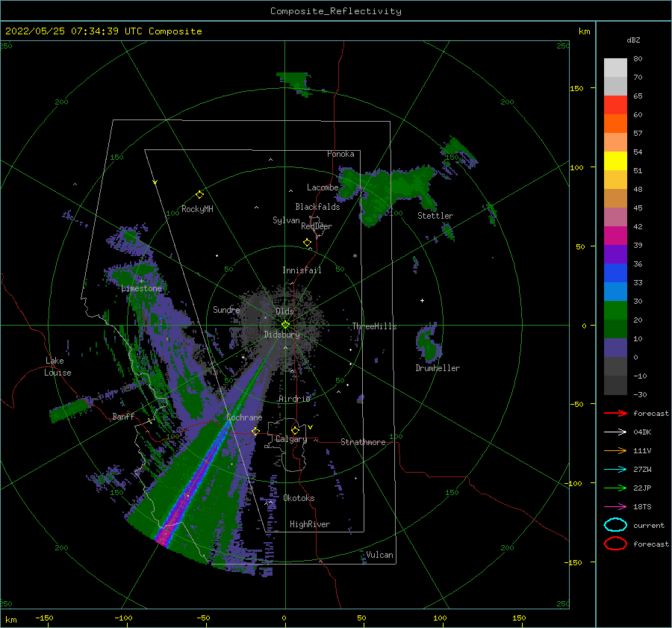
Task: Click the Sylvan label
Action: (286, 220)
